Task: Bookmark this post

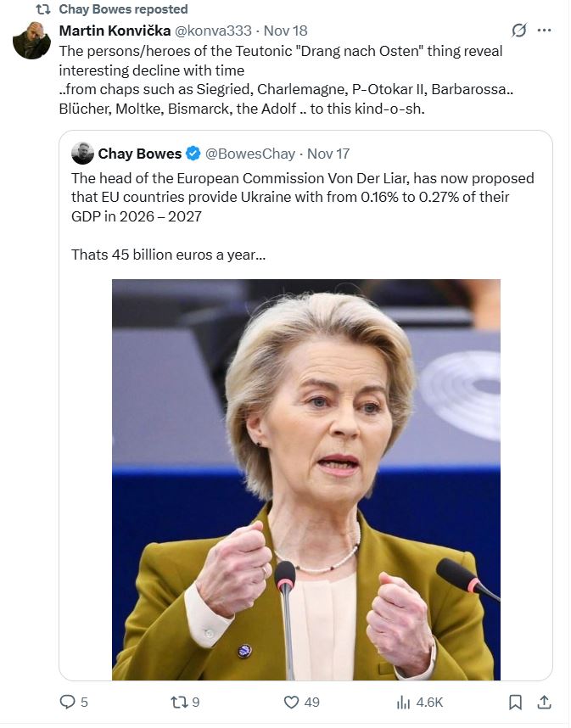Action: pos(515,702)
